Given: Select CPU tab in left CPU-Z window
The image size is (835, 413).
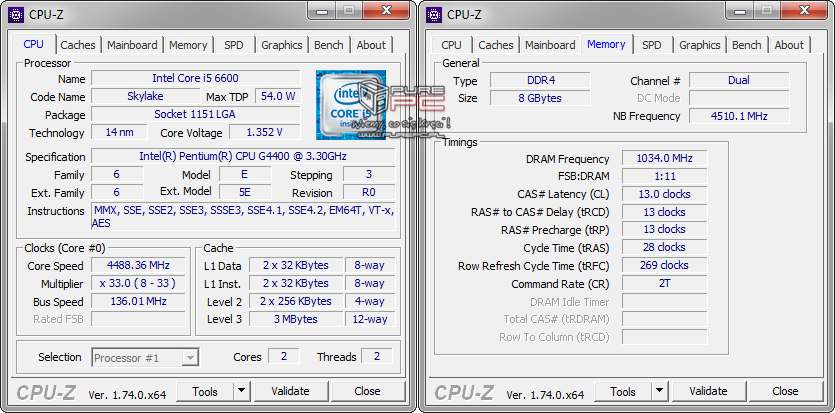Looking at the screenshot, I should 34,44.
